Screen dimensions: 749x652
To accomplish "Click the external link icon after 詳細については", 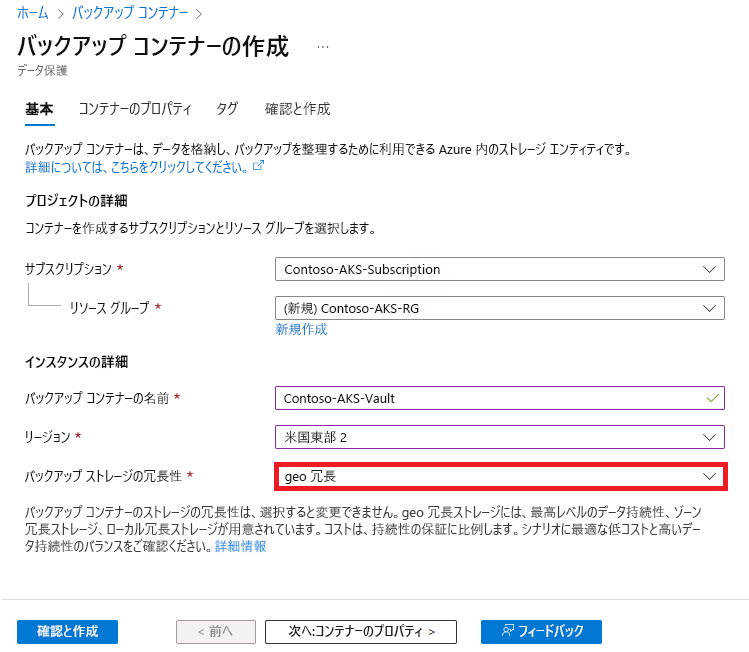I will [258, 166].
